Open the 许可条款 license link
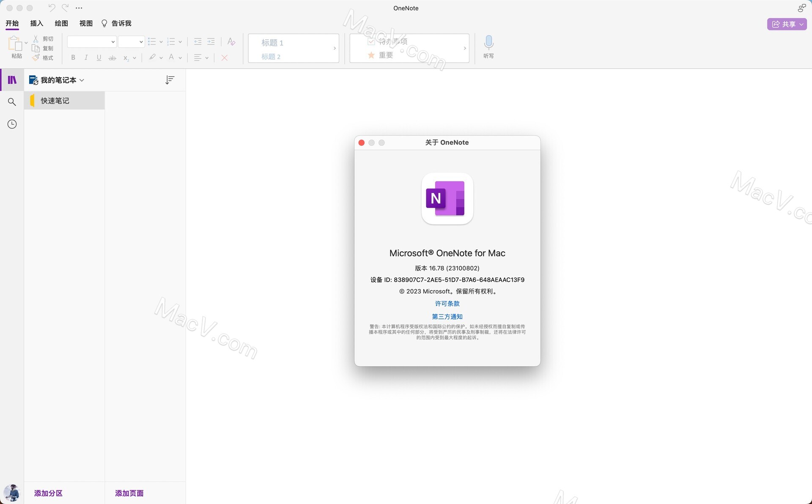This screenshot has width=812, height=504. click(x=447, y=304)
